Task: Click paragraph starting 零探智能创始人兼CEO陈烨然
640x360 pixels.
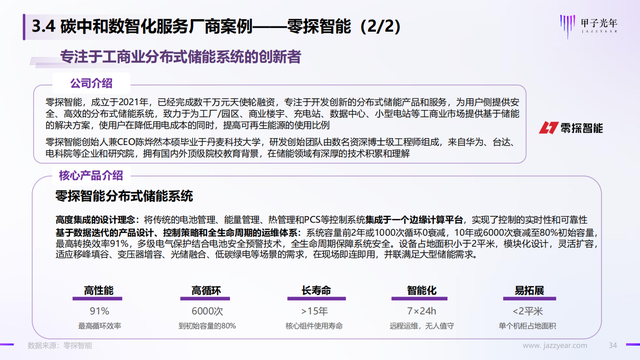Action: (280, 148)
